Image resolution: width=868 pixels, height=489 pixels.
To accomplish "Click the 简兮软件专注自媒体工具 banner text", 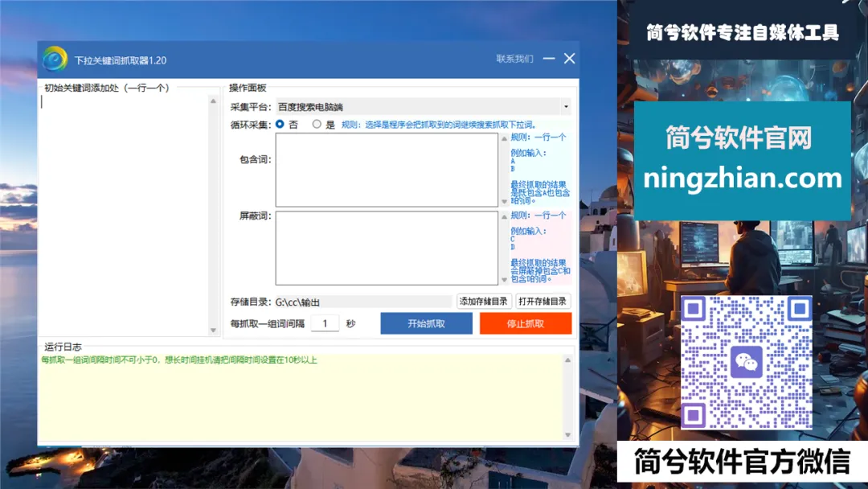I will click(x=743, y=32).
